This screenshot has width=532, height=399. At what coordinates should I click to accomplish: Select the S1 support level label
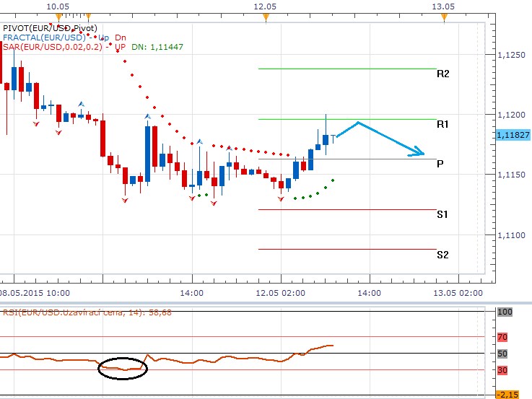[442, 214]
